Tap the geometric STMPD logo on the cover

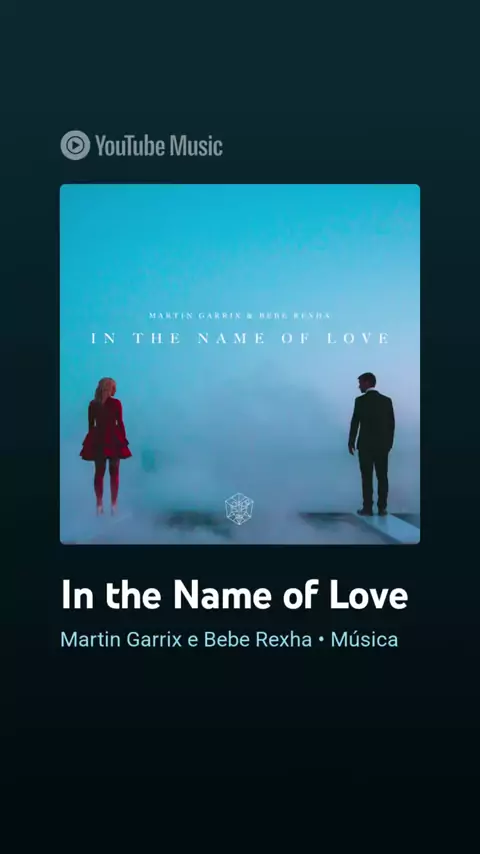(239, 509)
